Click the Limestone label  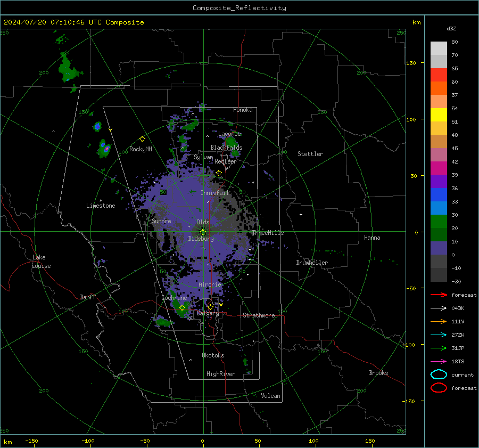(x=101, y=206)
